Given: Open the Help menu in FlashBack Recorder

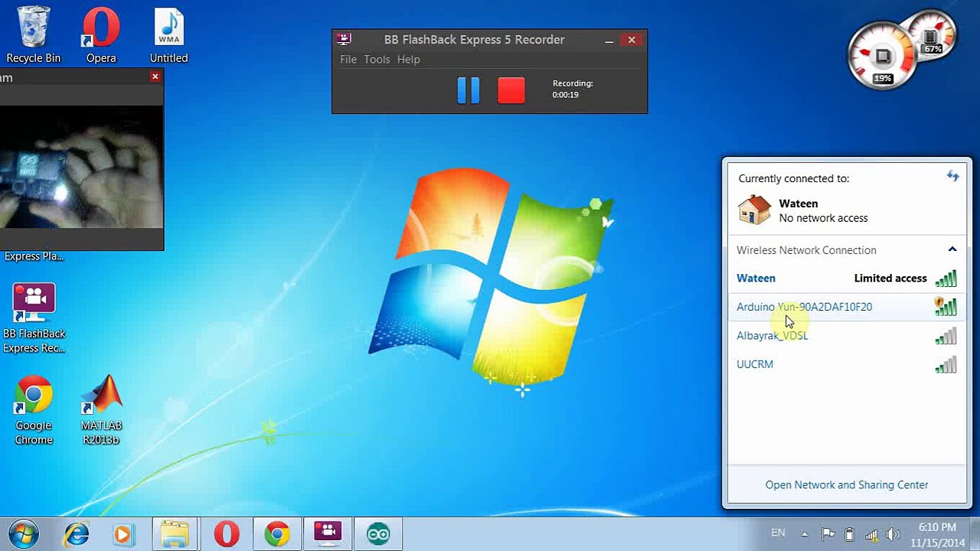Looking at the screenshot, I should tap(408, 60).
